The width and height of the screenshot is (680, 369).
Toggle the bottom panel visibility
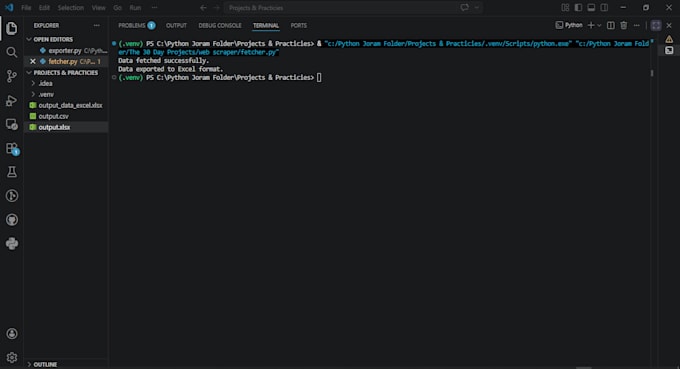coord(591,7)
